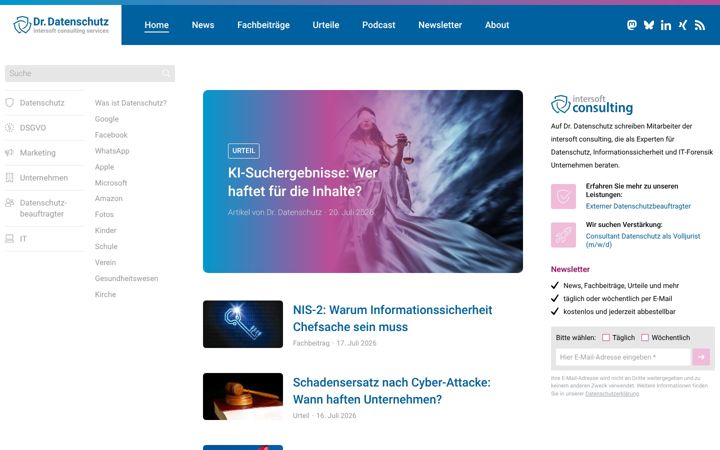The width and height of the screenshot is (720, 450).
Task: Open the Amazon topic link
Action: pos(108,198)
